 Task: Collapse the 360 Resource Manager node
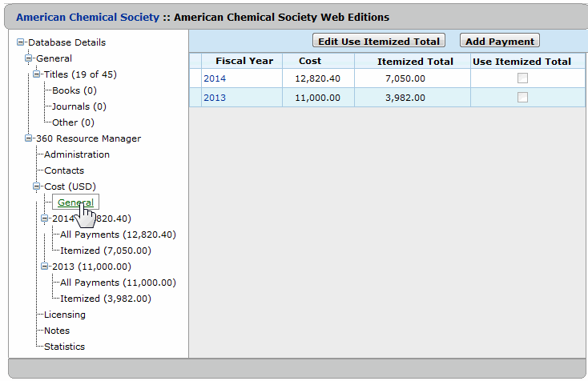click(x=29, y=138)
